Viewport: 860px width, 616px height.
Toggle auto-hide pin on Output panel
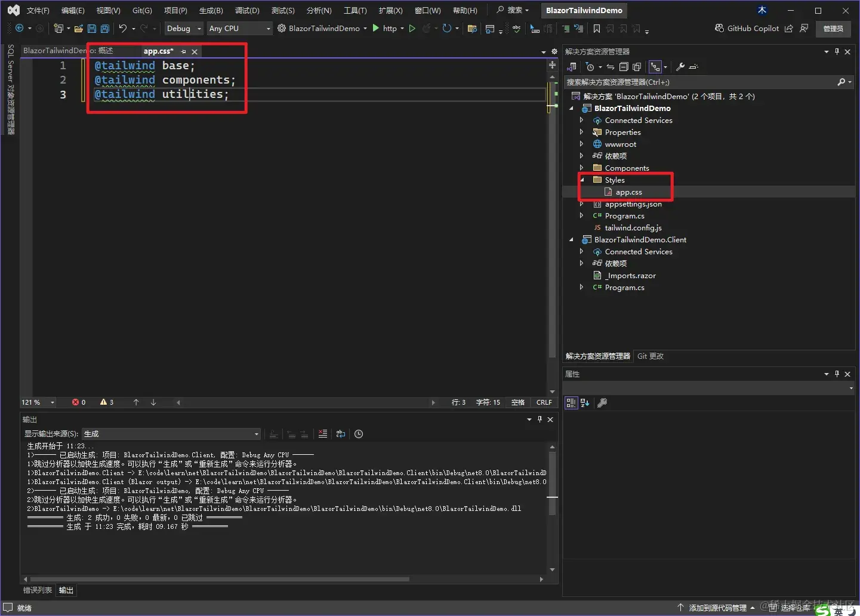coord(540,420)
